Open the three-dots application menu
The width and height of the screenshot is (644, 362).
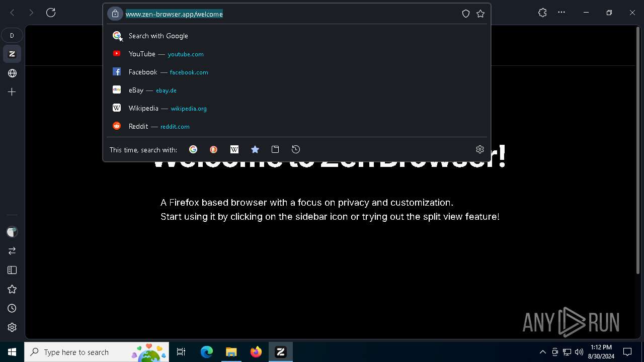[561, 13]
